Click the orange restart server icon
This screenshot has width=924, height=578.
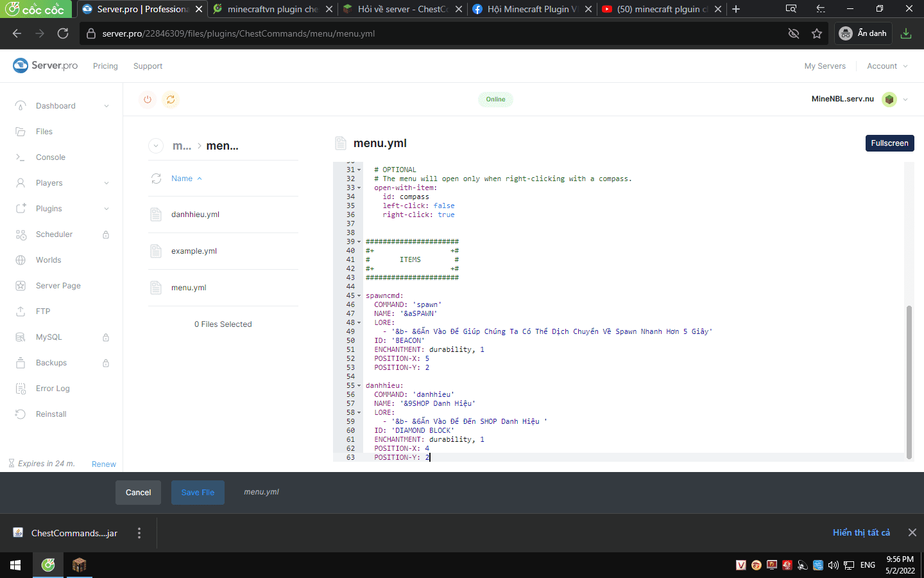171,100
